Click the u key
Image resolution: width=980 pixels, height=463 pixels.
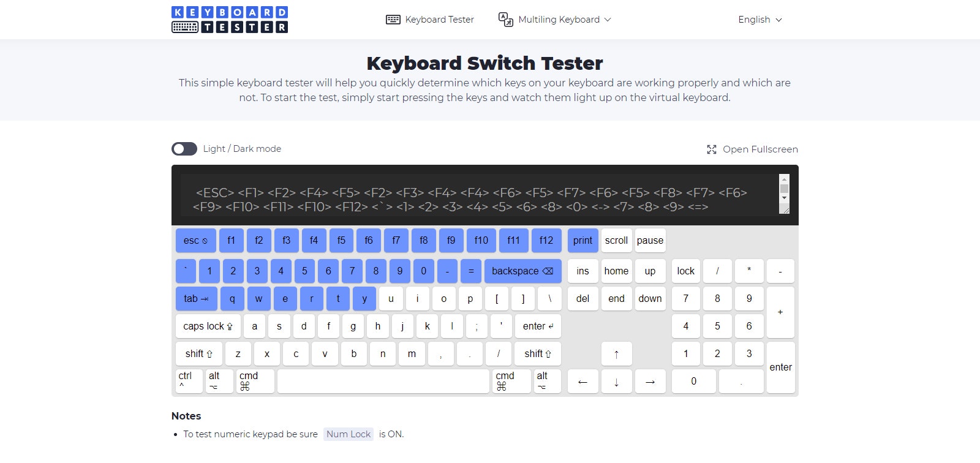pos(391,299)
